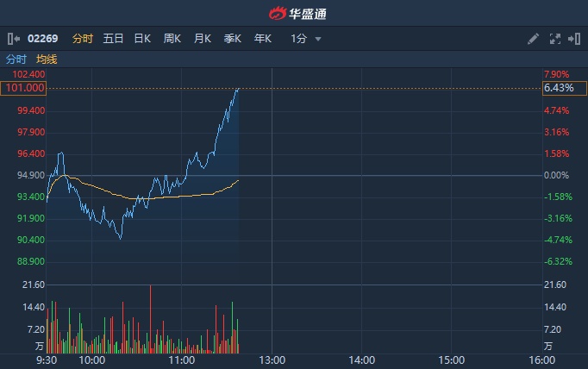Open the 月K monthly candlestick tab
Image resolution: width=588 pixels, height=369 pixels.
203,39
